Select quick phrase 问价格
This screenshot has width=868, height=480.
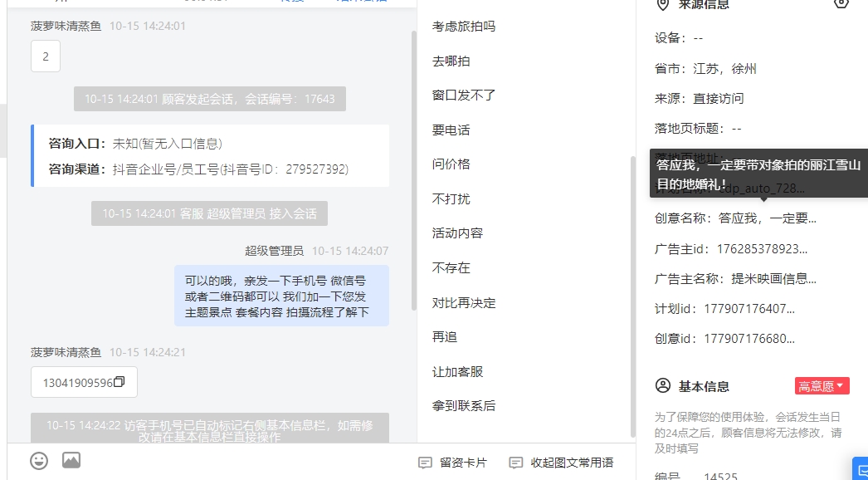(451, 164)
